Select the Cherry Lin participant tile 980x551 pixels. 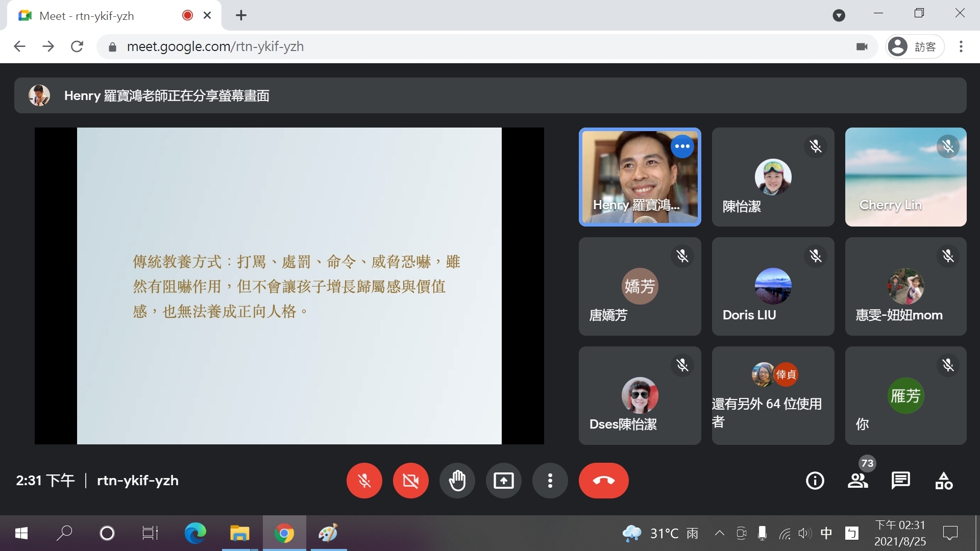point(905,177)
